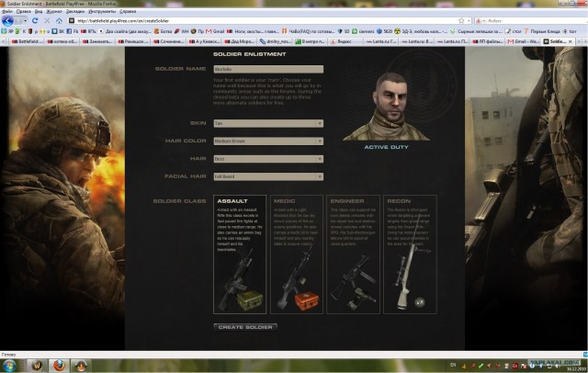Image resolution: width=588 pixels, height=373 pixels.
Task: Open the VK bookmark icon
Action: click(57, 31)
